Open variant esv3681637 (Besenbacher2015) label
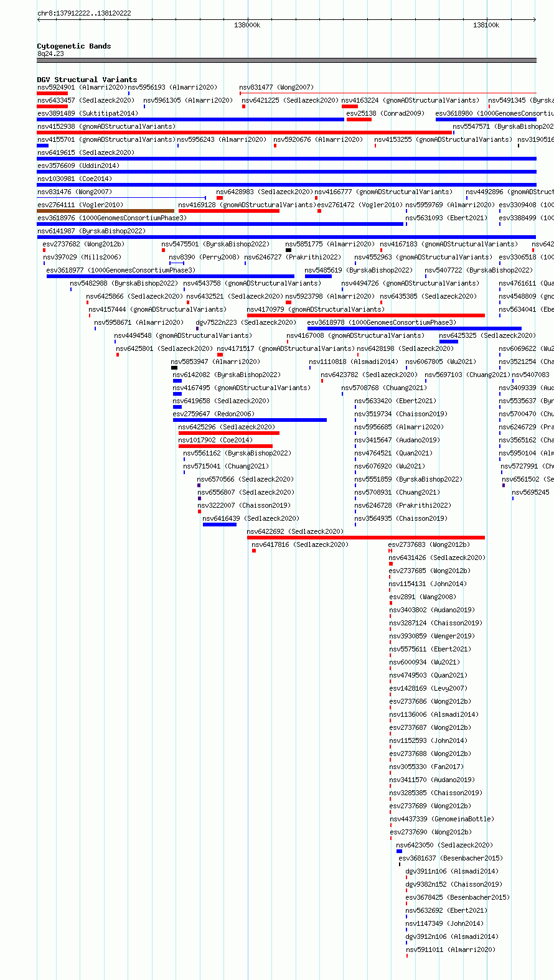554x980 pixels. (x=451, y=858)
